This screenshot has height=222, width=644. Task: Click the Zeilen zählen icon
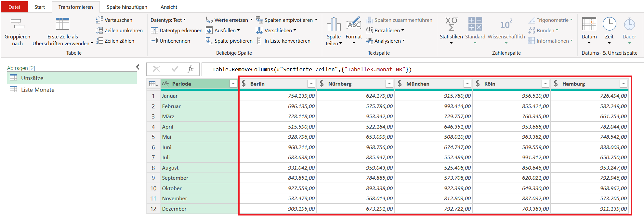coord(99,41)
